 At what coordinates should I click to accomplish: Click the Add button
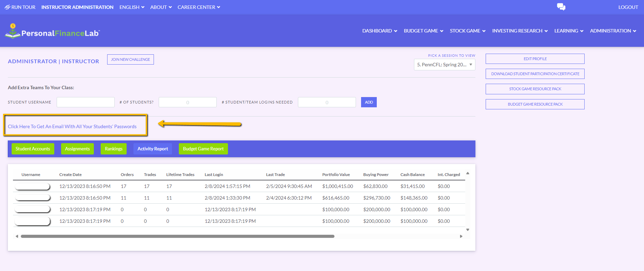369,102
